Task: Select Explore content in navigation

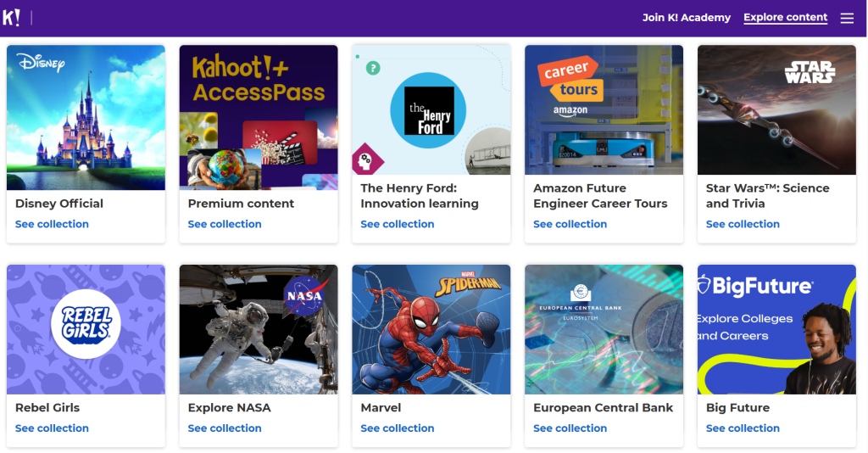Action: coord(786,18)
